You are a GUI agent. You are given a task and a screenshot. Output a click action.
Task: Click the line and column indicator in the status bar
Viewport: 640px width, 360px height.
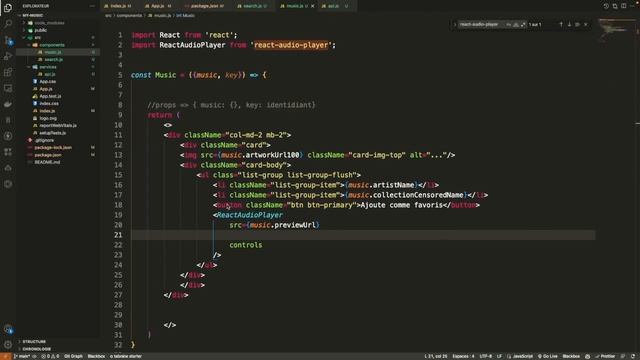click(436, 356)
